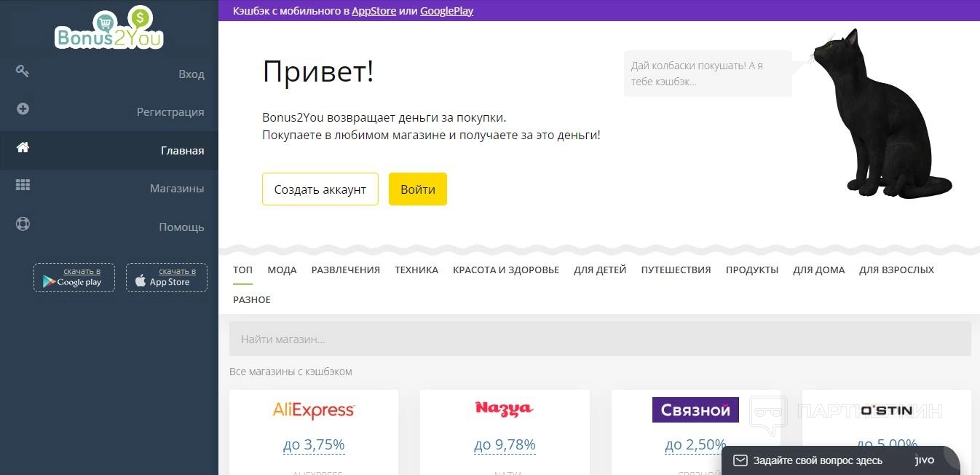980x475 pixels.
Task: Open Помощь in sidebar
Action: point(109,227)
